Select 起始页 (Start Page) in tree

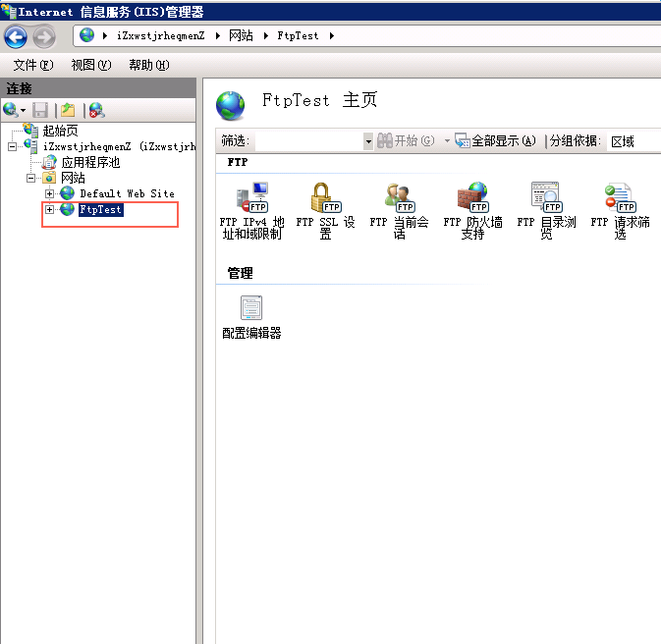[59, 131]
